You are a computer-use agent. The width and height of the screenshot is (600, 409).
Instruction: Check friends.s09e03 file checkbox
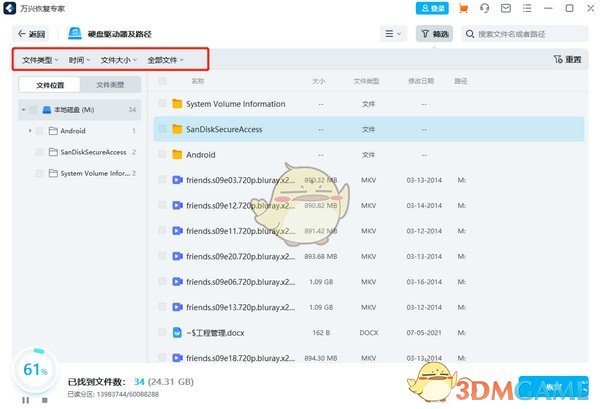point(162,179)
